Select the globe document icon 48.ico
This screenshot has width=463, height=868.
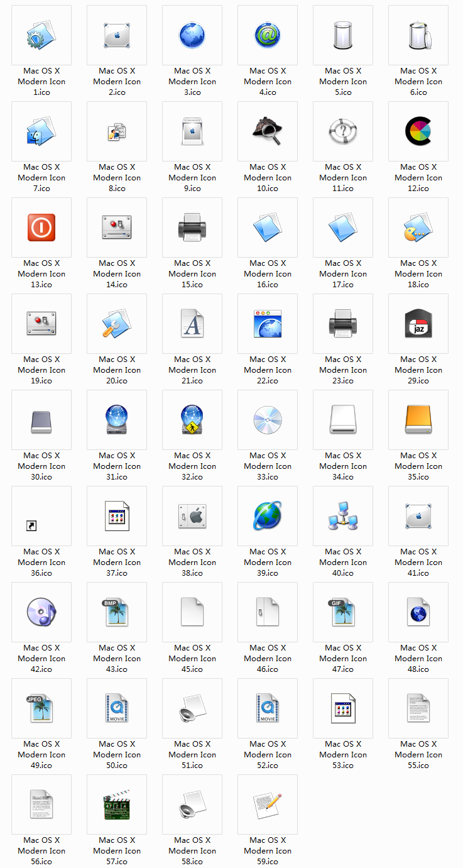pyautogui.click(x=418, y=612)
